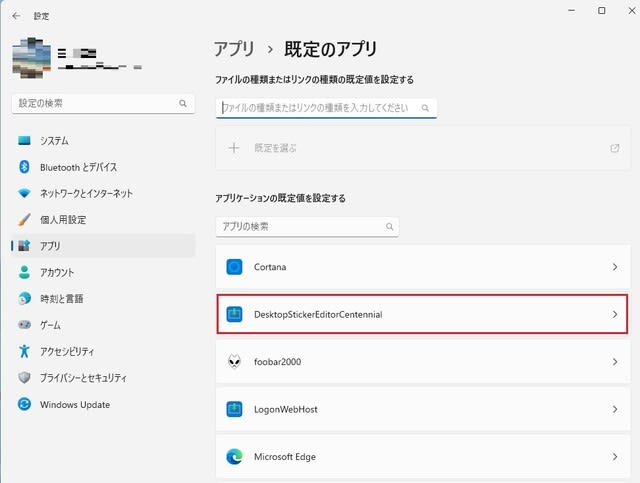
Task: Expand the Microsoft Edge row chevron
Action: (x=615, y=456)
